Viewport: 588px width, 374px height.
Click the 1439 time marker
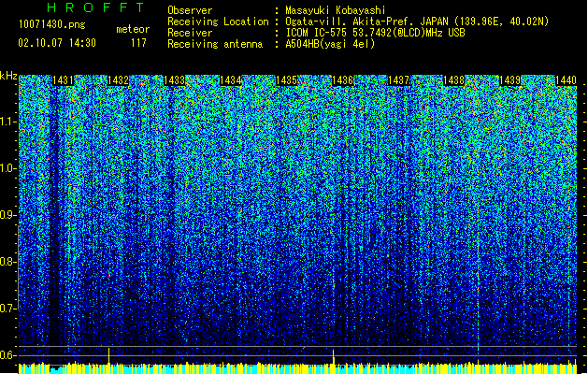(x=510, y=80)
